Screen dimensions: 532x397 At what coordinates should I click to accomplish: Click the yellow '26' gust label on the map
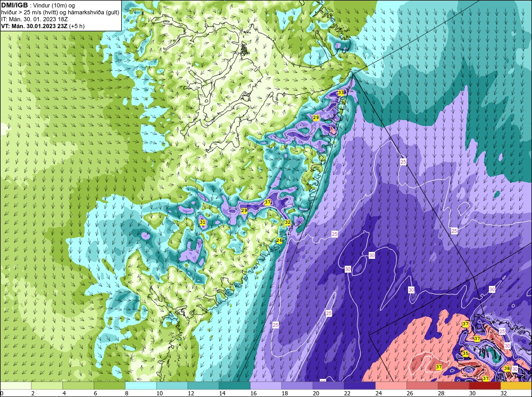click(279, 240)
